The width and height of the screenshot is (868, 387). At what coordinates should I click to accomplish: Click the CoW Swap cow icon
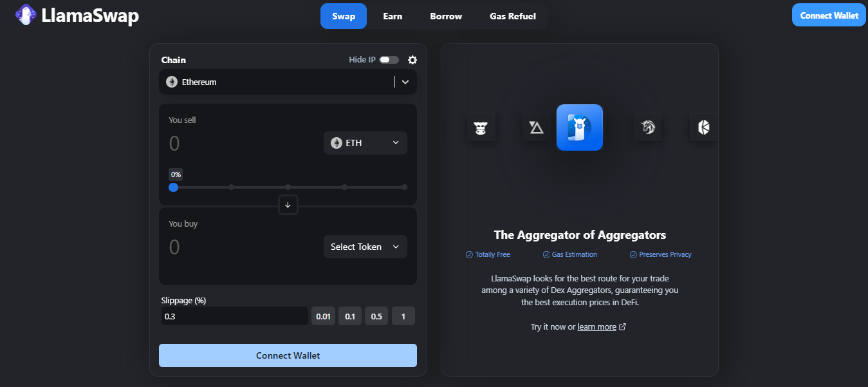[x=481, y=127]
